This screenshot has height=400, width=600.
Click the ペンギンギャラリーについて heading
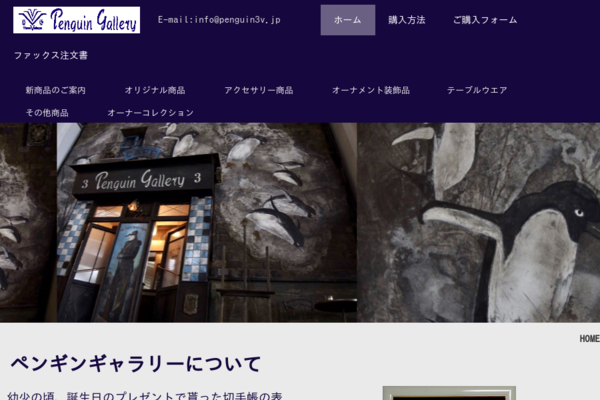[136, 364]
